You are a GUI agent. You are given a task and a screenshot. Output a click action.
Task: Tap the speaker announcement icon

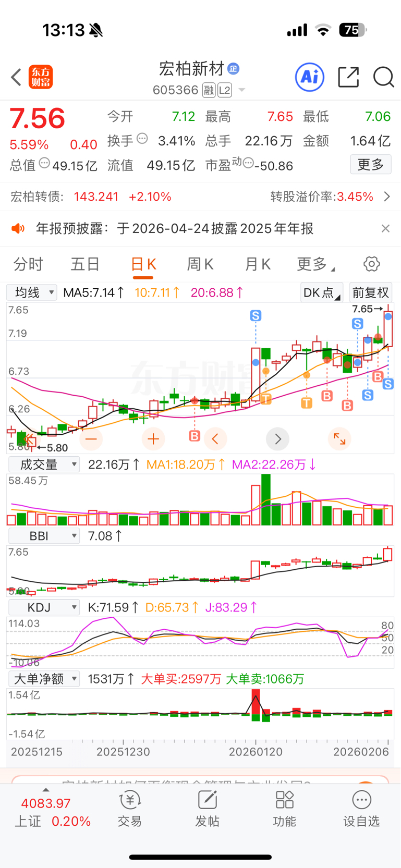[x=18, y=228]
